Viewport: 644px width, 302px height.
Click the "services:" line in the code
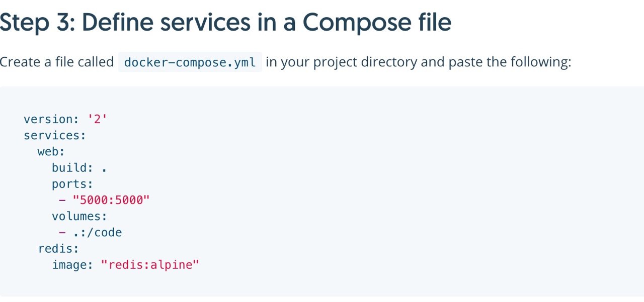tap(55, 136)
